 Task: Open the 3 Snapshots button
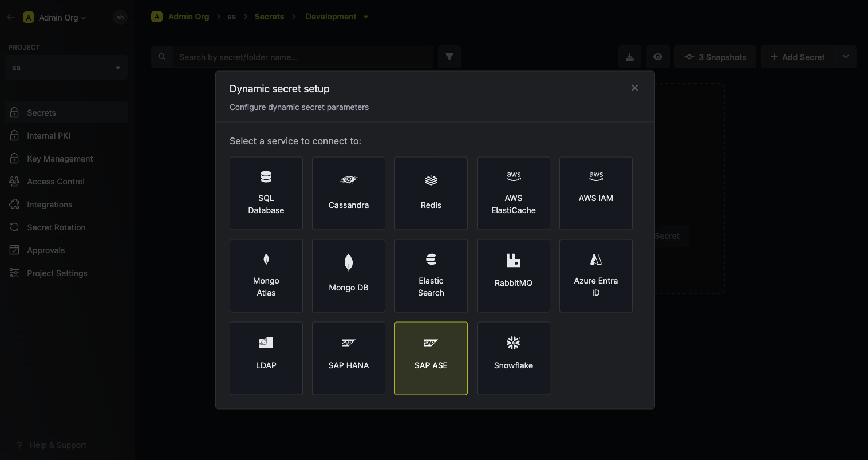[715, 57]
